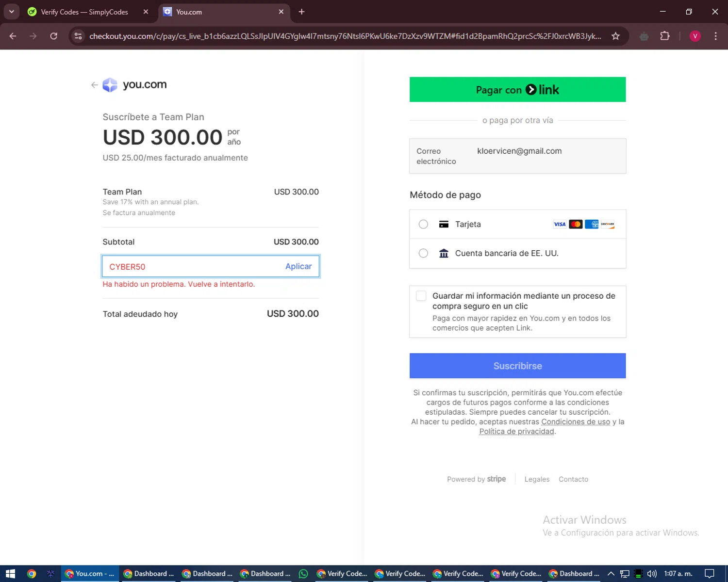Show hidden system tray icons
The height and width of the screenshot is (582, 728).
[611, 574]
